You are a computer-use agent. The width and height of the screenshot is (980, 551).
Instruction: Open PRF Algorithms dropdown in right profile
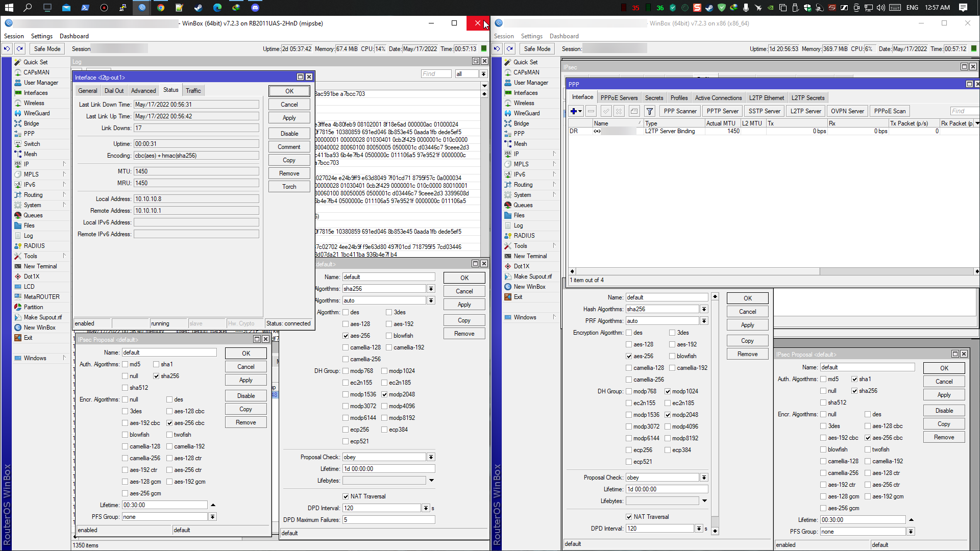pos(704,321)
